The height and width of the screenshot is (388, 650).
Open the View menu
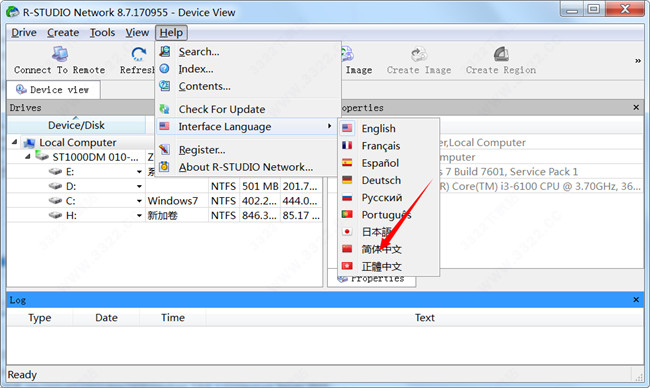click(137, 33)
